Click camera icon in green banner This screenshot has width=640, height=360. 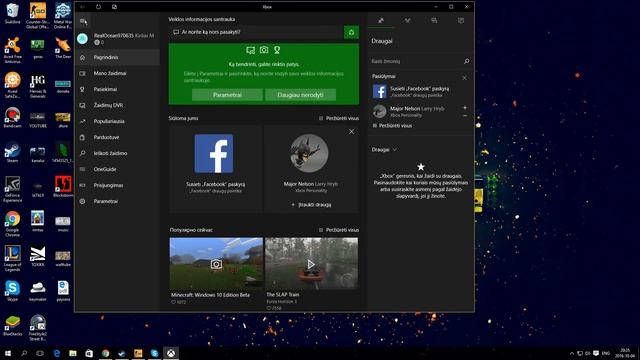264,50
